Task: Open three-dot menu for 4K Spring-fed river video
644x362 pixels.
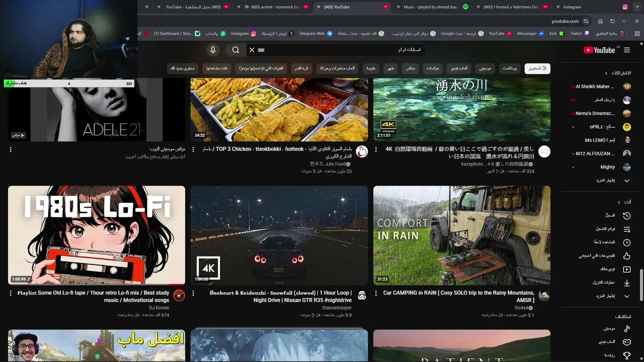Action: (x=376, y=149)
